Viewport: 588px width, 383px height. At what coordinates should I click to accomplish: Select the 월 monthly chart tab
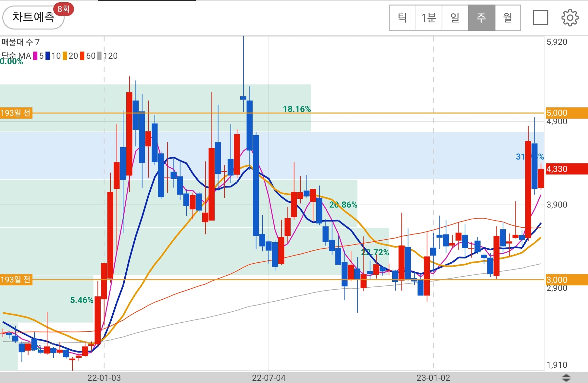tap(507, 18)
